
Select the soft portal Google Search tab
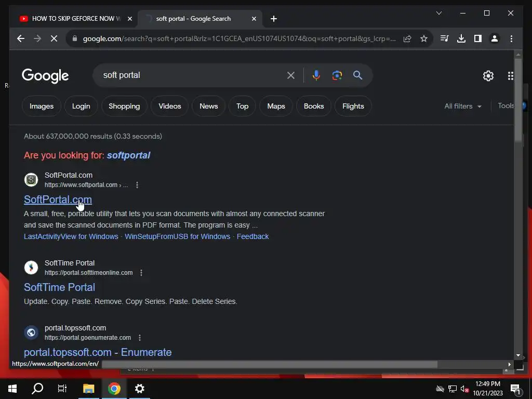[193, 19]
